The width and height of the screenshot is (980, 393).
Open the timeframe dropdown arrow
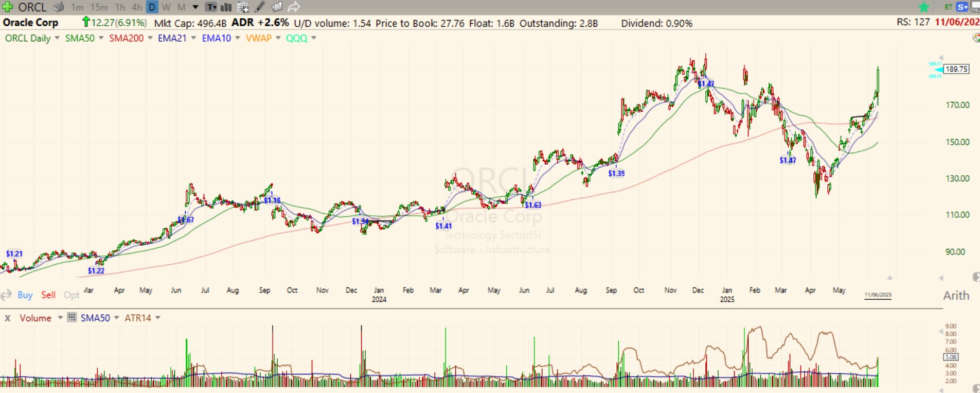click(195, 7)
